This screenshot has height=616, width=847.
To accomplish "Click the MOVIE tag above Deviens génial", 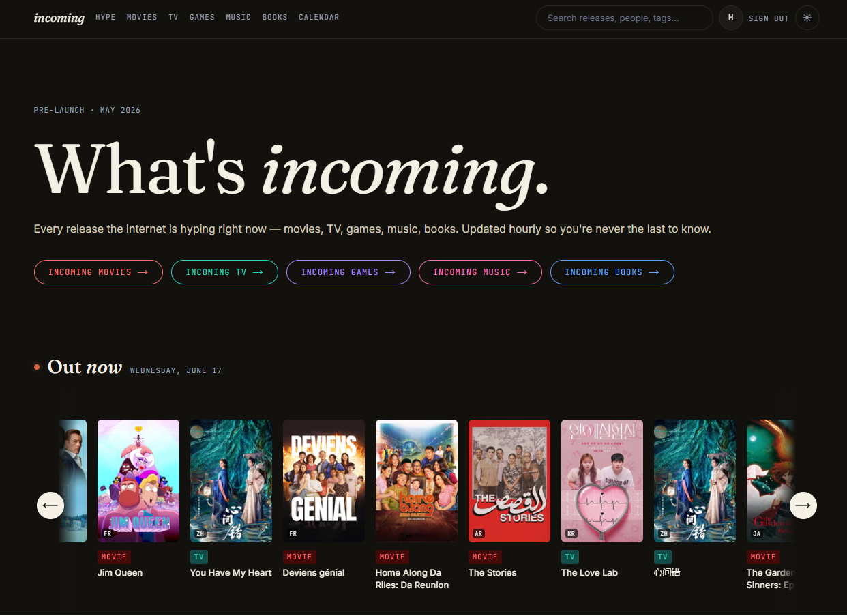I will point(299,557).
